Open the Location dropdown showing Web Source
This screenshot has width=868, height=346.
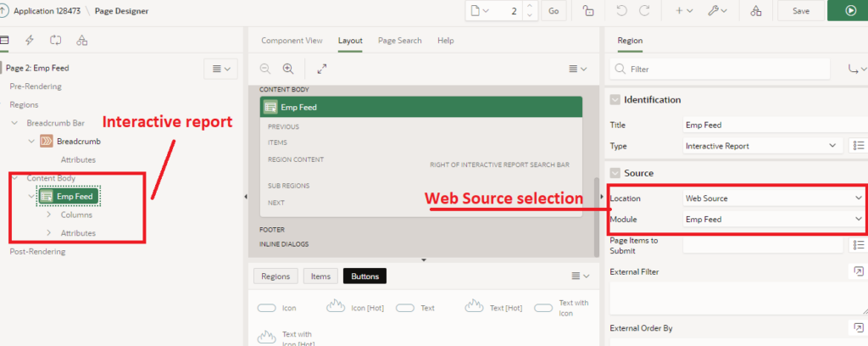(x=773, y=198)
